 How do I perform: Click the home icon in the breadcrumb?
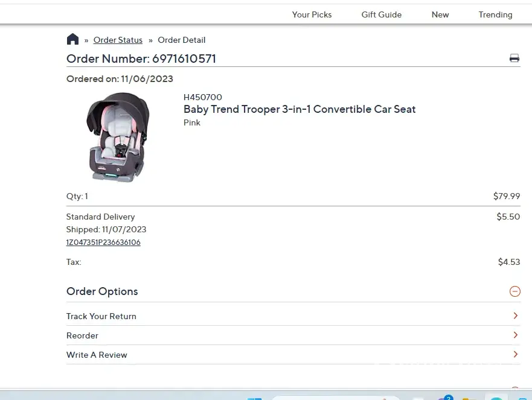pyautogui.click(x=72, y=39)
